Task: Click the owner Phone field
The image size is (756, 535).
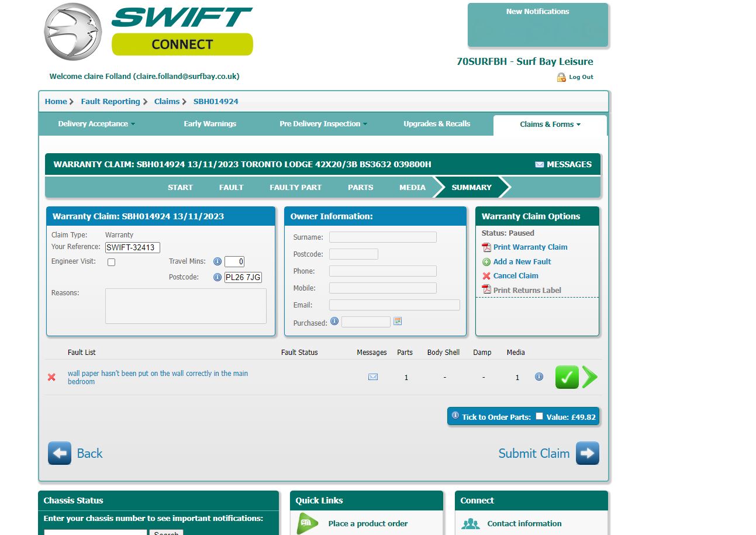Action: (383, 271)
